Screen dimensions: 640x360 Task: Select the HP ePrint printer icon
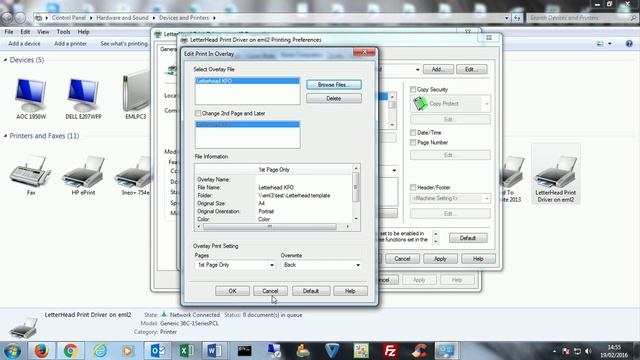(x=83, y=175)
